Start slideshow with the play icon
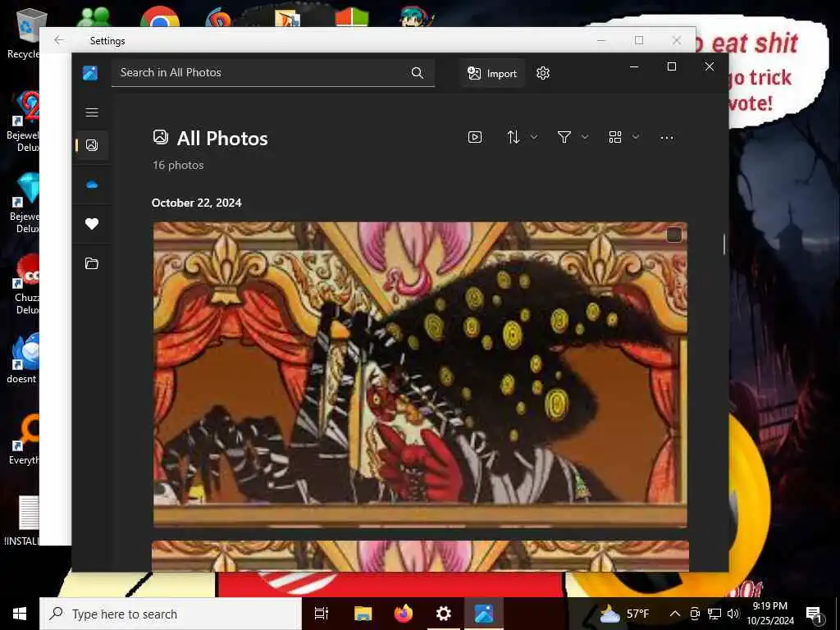This screenshot has width=840, height=630. [x=475, y=137]
